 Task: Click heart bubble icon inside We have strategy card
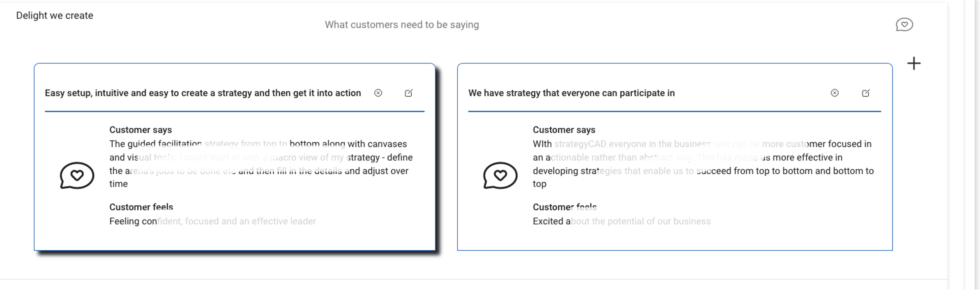(x=500, y=175)
